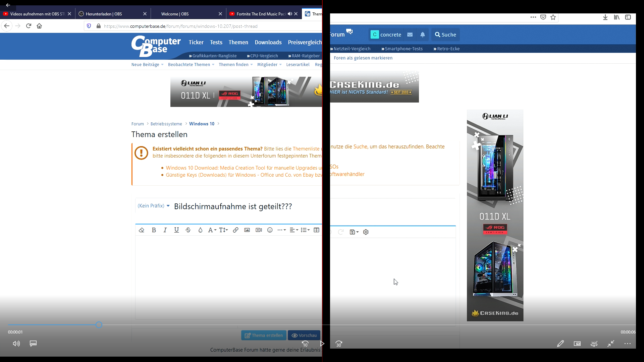Play the video
Screen dimensions: 644x362
tap(322, 344)
